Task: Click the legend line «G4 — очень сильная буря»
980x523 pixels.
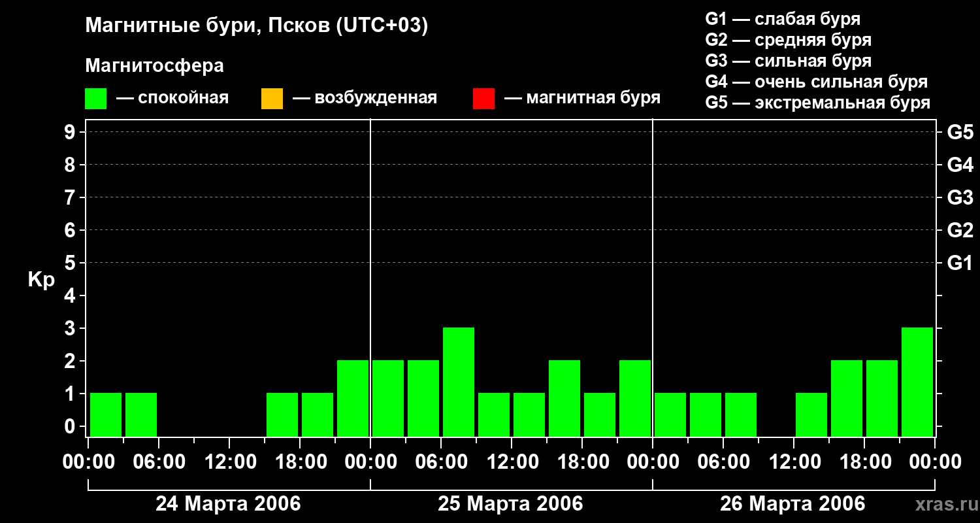Action: 816,82
